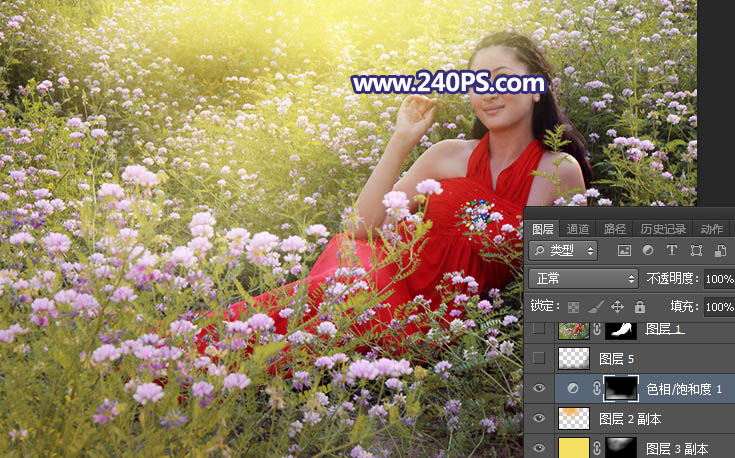Click the adjustment layer filter icon
Image resolution: width=735 pixels, height=458 pixels.
pyautogui.click(x=648, y=251)
